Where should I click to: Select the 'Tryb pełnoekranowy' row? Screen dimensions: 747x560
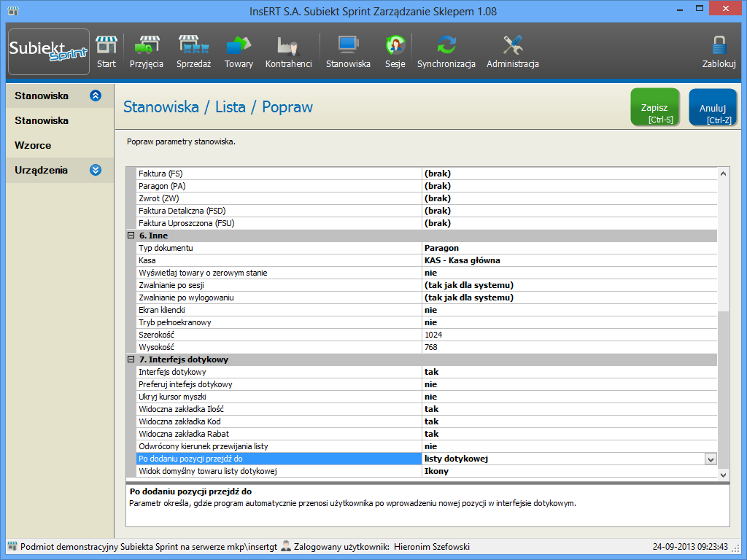click(426, 322)
